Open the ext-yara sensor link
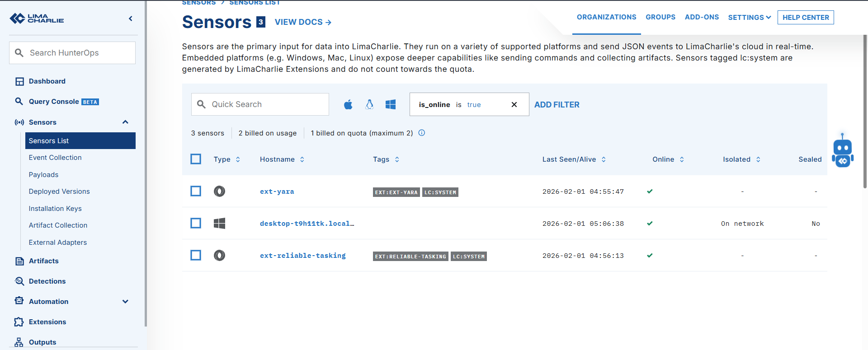This screenshot has width=868, height=350. 277,191
